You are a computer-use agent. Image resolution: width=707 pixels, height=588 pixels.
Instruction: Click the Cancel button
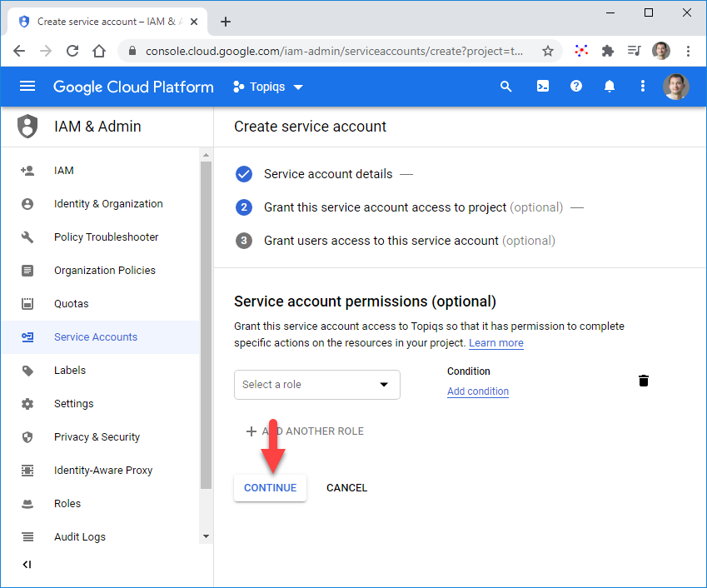(x=346, y=488)
